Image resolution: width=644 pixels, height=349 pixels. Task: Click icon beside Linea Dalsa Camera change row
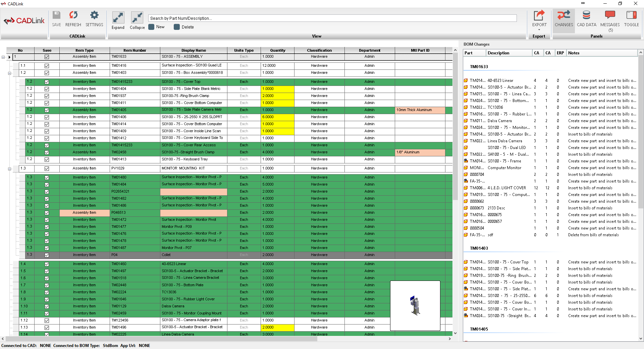[466, 141]
